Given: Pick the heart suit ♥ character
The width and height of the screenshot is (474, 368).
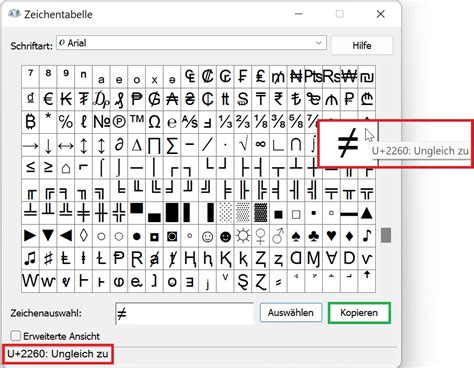Looking at the screenshot, I should [x=331, y=236].
